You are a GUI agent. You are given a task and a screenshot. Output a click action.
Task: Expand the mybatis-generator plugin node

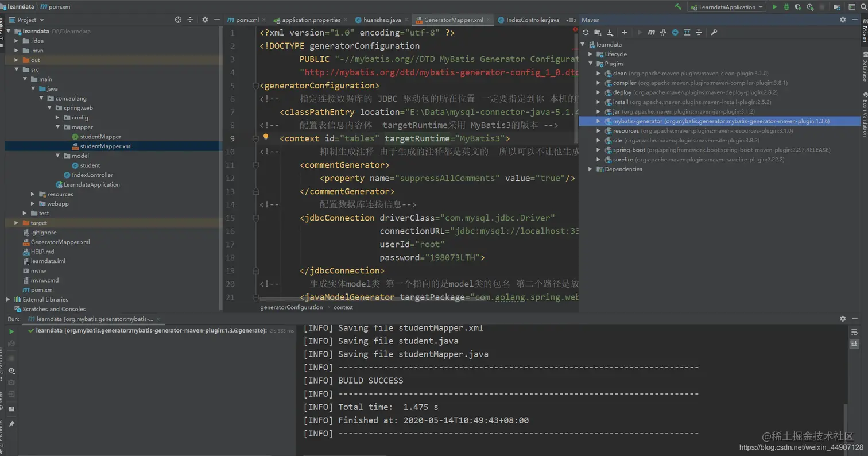pos(599,121)
